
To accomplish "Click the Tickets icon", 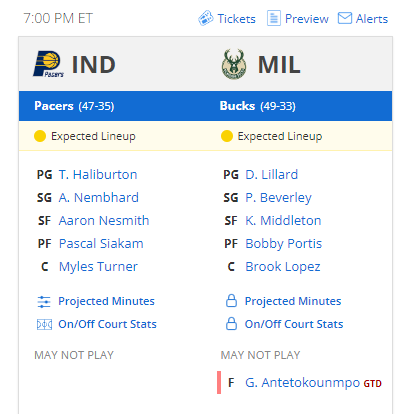I will point(206,18).
